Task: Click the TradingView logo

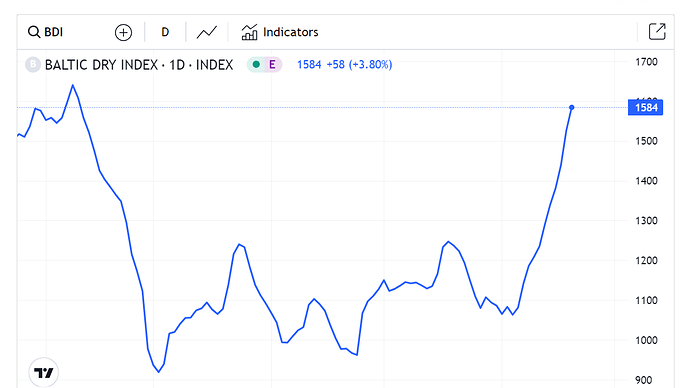Action: pos(44,373)
